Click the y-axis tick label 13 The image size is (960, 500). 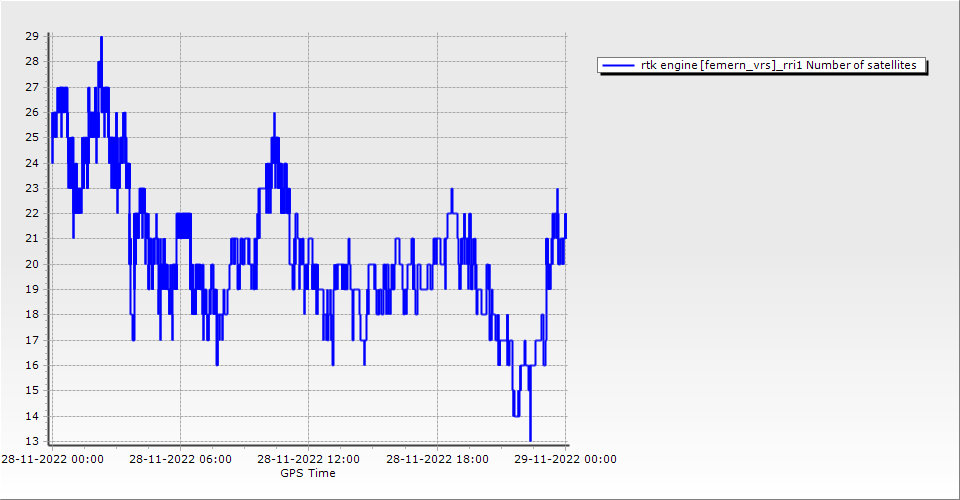[32, 441]
